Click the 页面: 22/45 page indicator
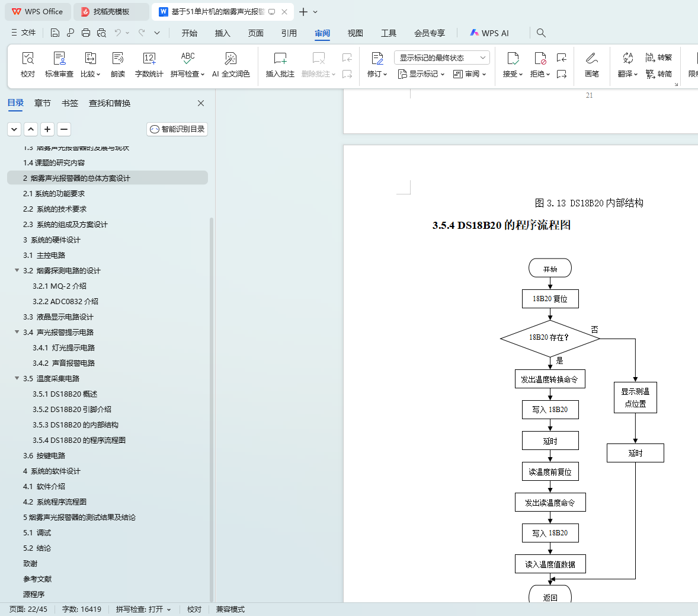 point(28,609)
